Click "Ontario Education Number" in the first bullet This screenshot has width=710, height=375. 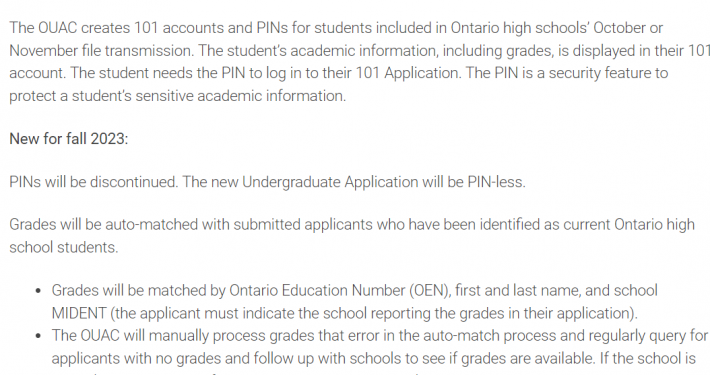317,291
